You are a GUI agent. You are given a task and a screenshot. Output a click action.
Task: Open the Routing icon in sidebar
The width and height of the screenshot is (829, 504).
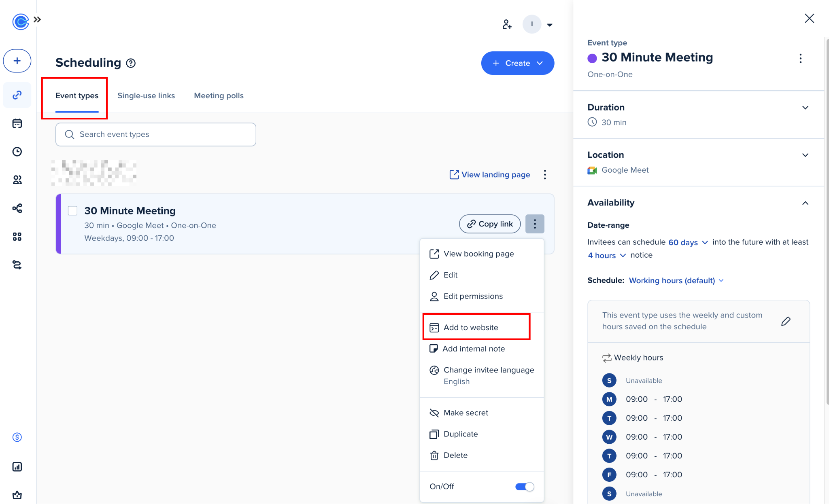(17, 265)
